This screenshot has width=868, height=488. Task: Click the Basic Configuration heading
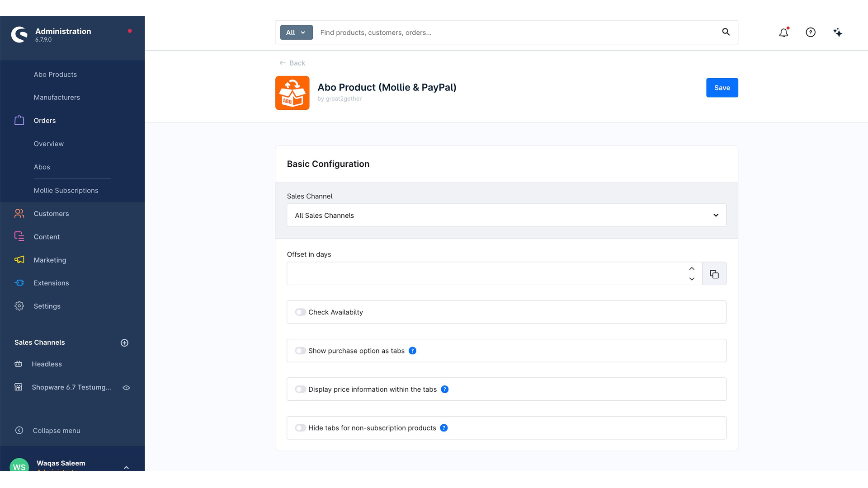tap(328, 164)
